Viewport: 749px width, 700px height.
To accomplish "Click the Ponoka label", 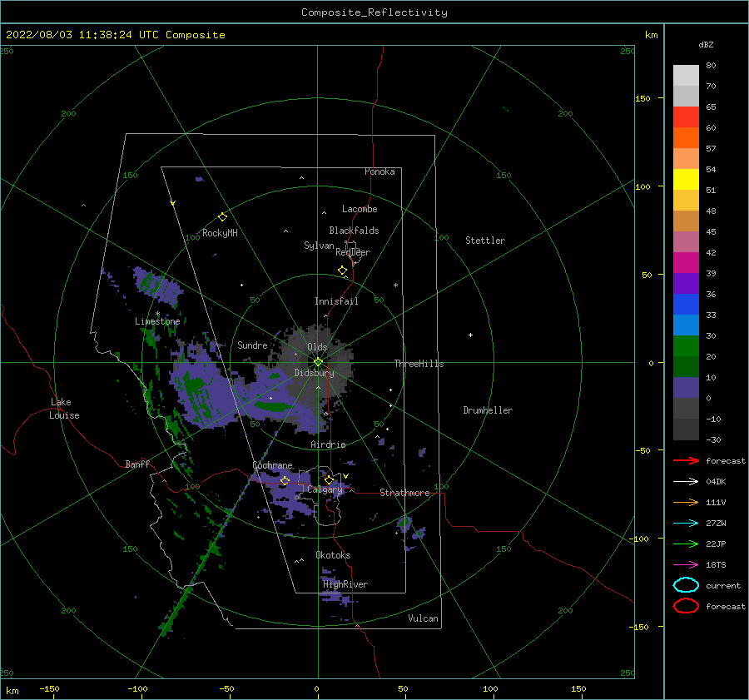I will 379,171.
